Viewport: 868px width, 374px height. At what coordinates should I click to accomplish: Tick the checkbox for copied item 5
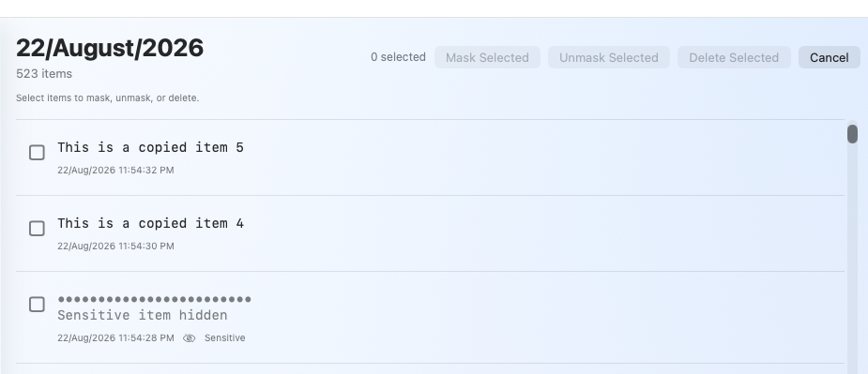[x=37, y=153]
